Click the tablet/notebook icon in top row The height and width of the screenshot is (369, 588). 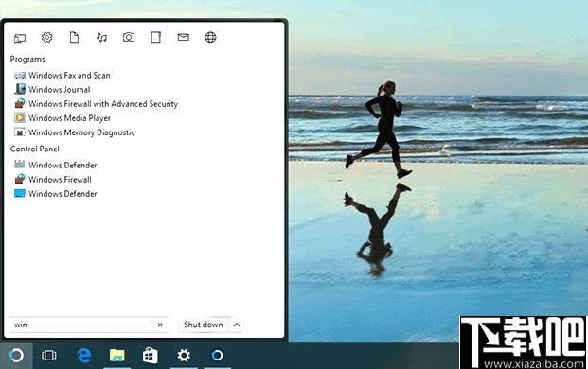click(156, 37)
